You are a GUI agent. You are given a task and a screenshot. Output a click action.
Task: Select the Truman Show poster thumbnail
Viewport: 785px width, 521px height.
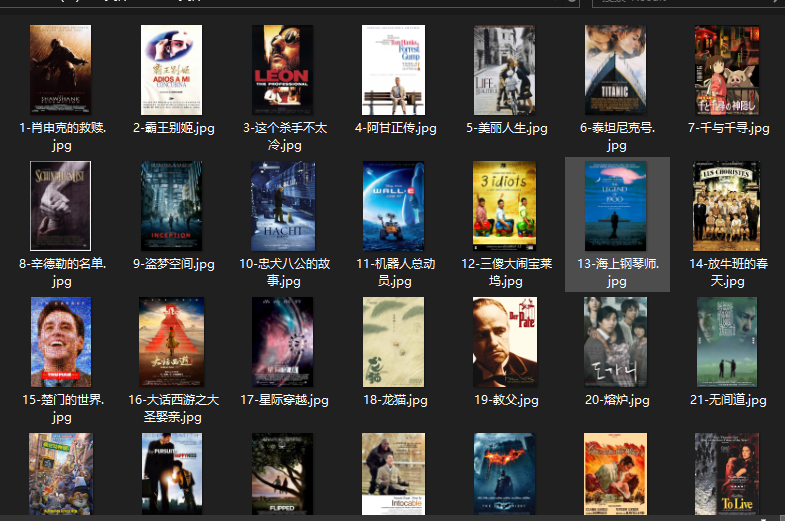(x=61, y=342)
